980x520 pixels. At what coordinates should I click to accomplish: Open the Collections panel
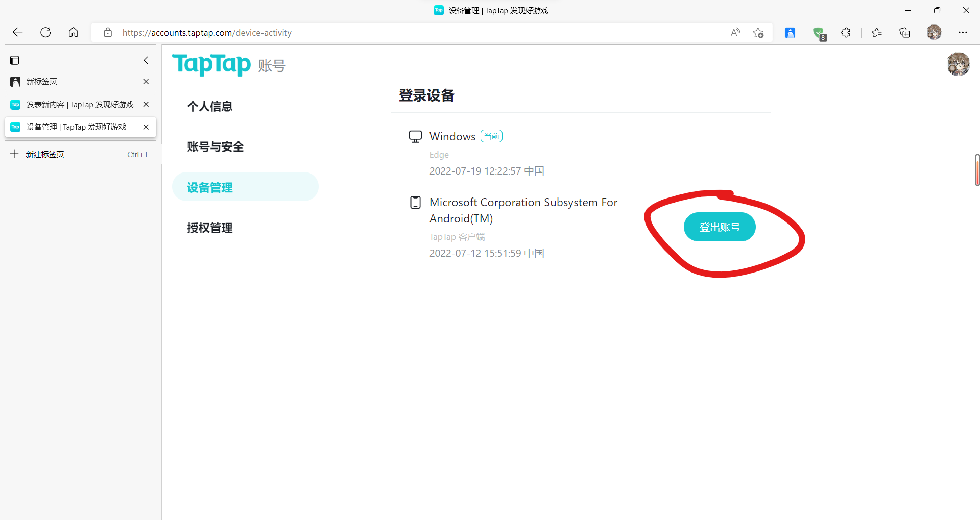(904, 33)
